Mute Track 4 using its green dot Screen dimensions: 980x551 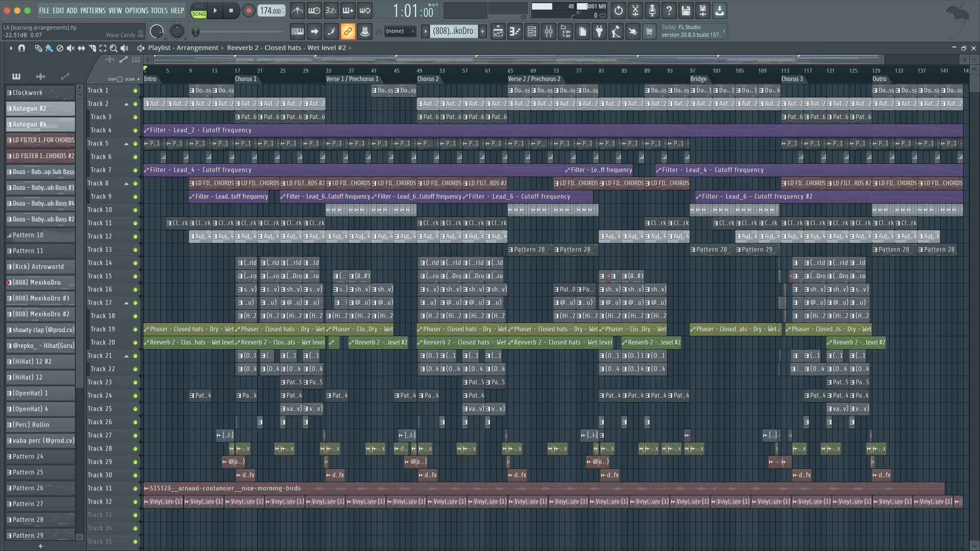135,131
